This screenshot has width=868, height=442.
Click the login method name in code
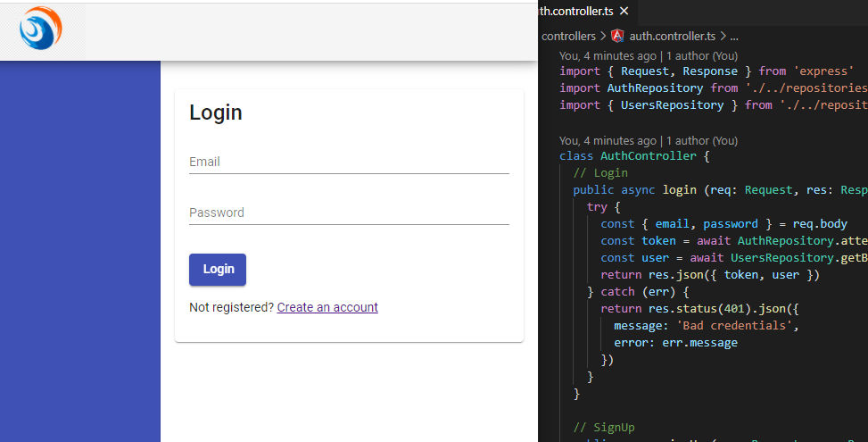(678, 190)
